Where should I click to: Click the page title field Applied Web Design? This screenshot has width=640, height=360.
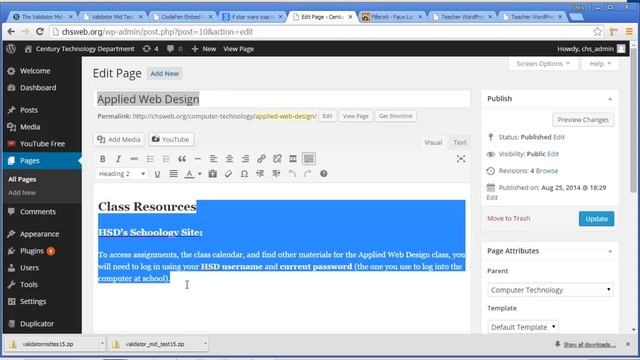tap(282, 99)
